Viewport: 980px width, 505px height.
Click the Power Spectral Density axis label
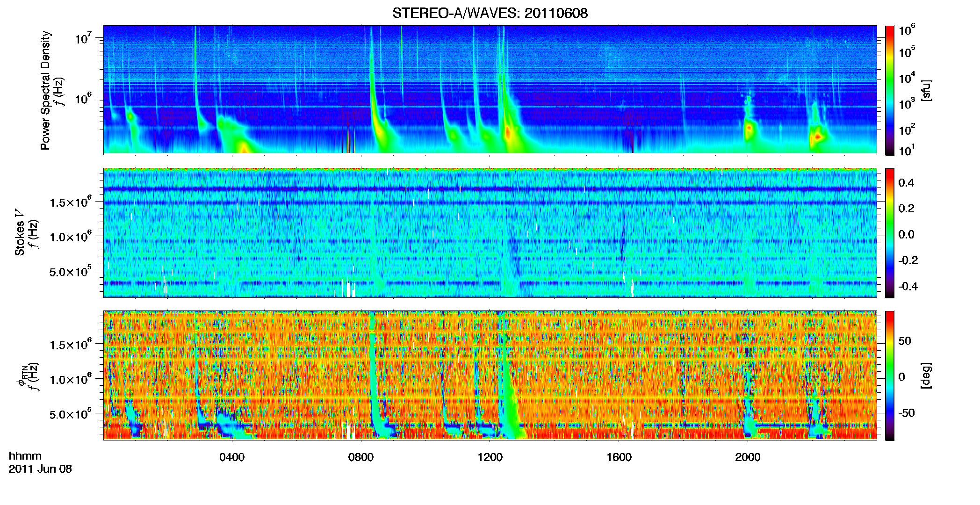(45, 90)
